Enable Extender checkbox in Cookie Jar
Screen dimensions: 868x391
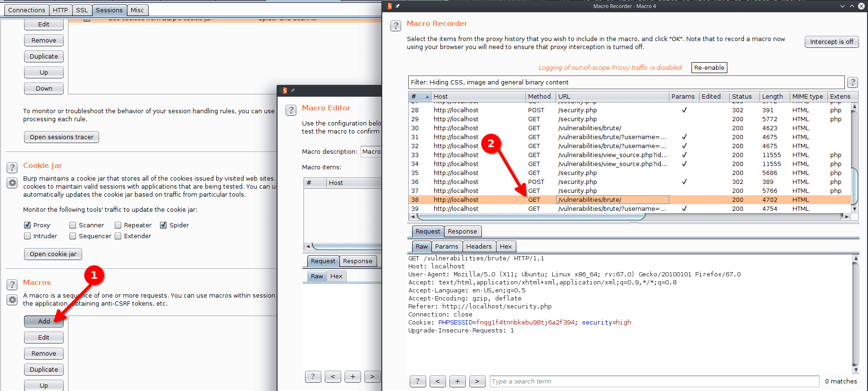click(x=118, y=236)
